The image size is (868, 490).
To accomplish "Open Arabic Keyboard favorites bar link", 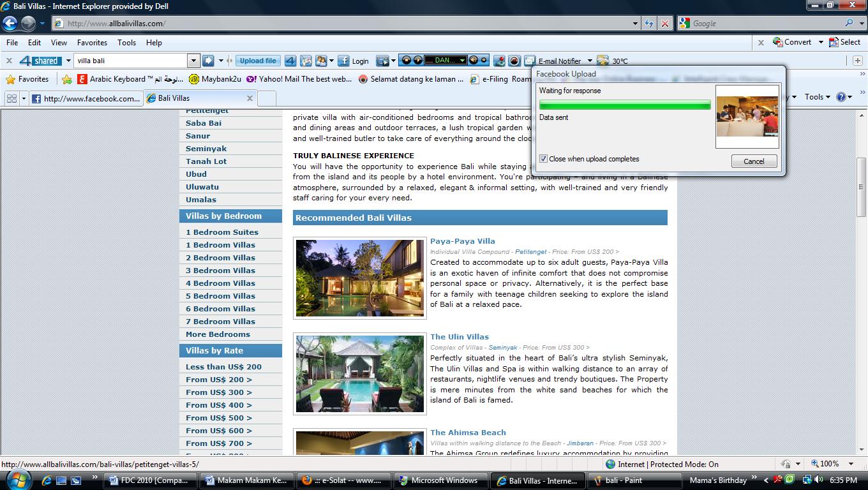I will (130, 79).
